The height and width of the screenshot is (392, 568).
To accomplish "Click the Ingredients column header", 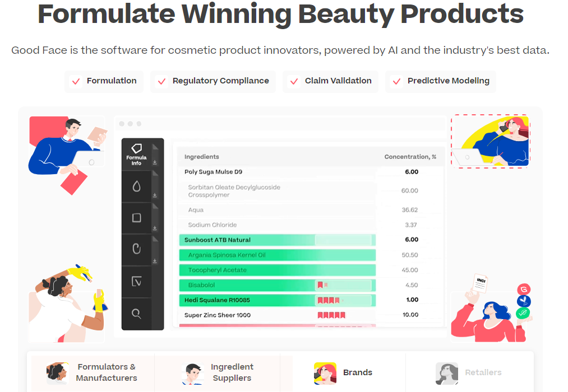I will (202, 157).
